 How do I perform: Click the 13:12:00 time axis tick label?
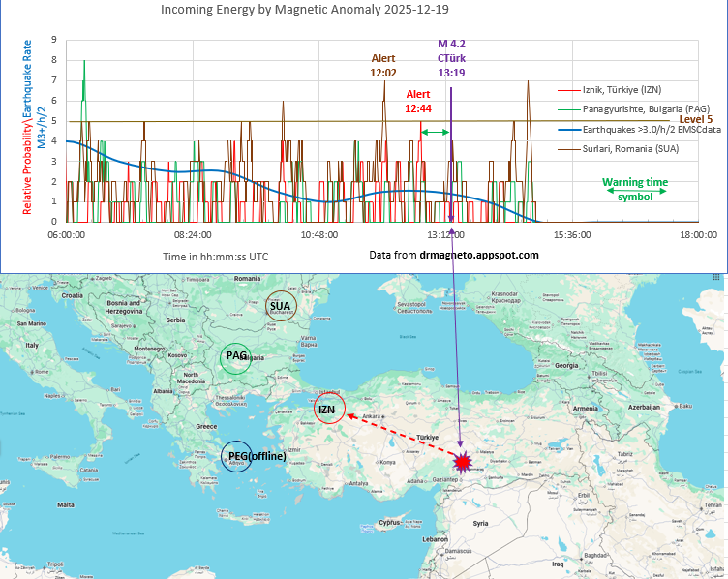(x=446, y=235)
